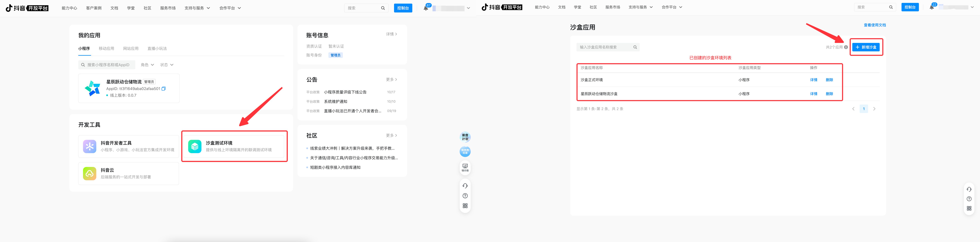Click help question icon in left window

pos(465,196)
